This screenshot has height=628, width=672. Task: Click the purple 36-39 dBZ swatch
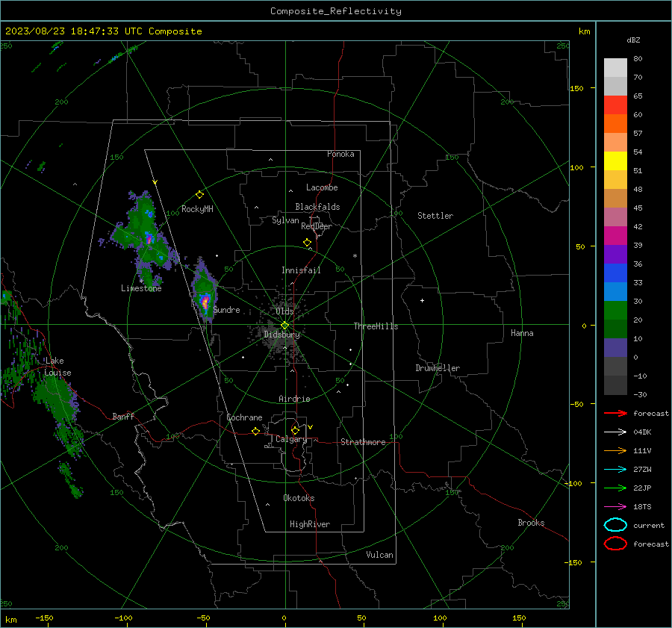(x=615, y=255)
